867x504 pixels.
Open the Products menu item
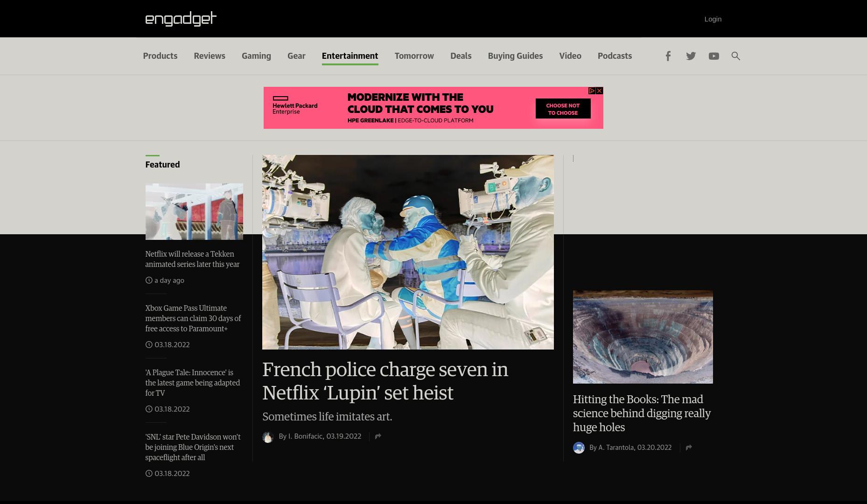pyautogui.click(x=160, y=56)
